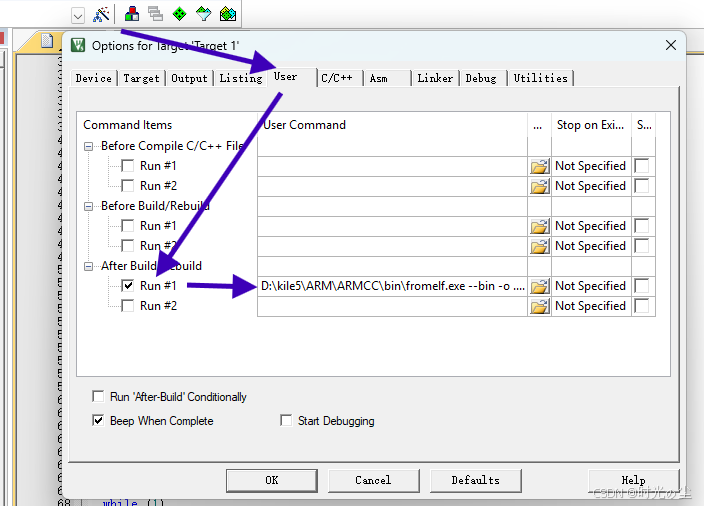
Task: Toggle Beep When Complete checkbox
Action: pos(98,420)
